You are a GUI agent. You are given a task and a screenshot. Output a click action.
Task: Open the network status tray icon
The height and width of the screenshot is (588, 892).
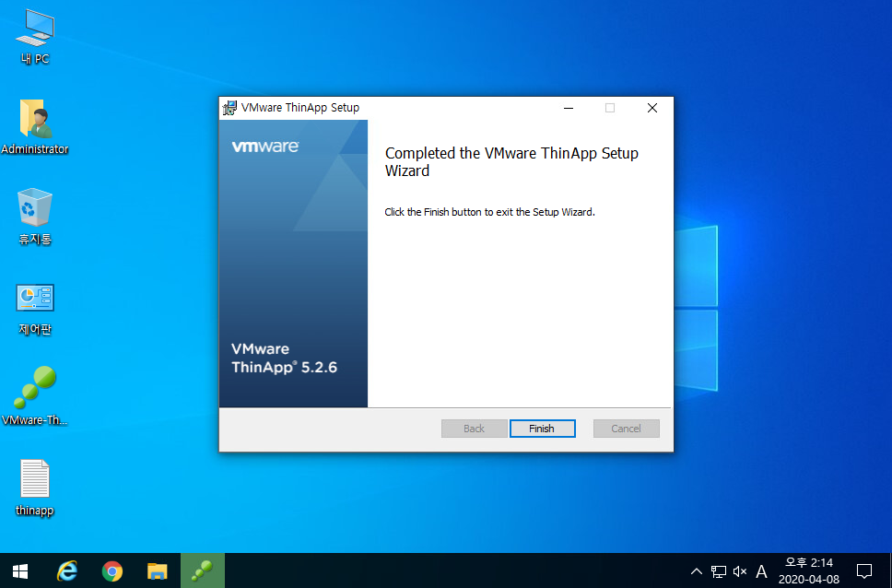pos(719,571)
